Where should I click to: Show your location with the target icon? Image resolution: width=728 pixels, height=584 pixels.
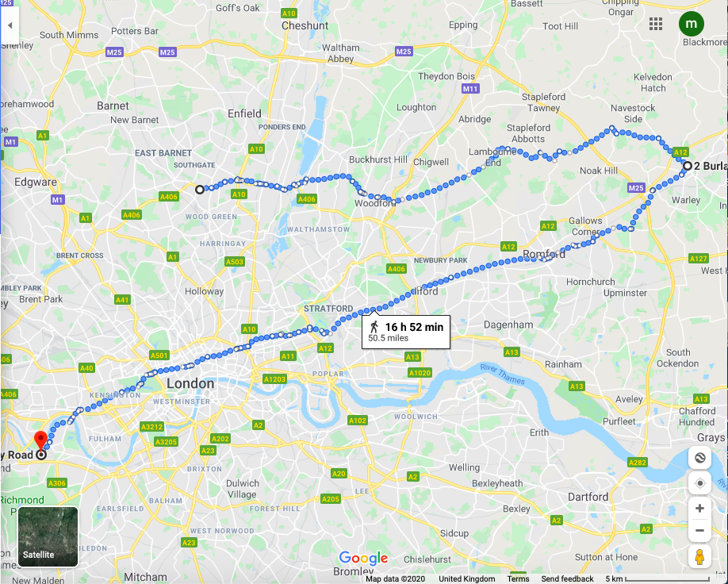click(699, 483)
